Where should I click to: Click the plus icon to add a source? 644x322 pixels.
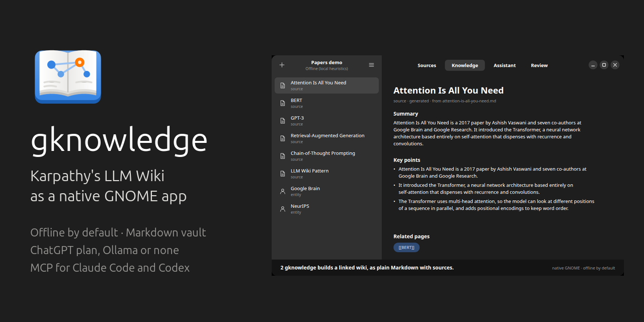[x=282, y=65]
